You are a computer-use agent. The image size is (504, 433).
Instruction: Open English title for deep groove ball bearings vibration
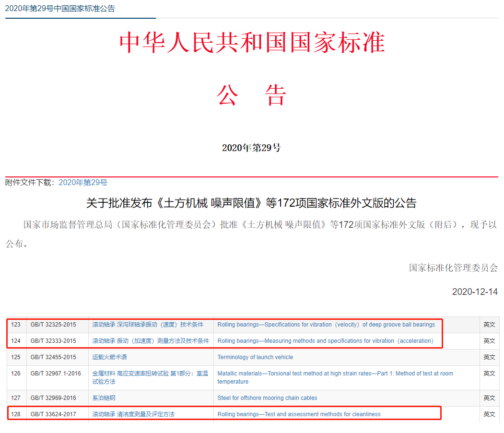coord(326,325)
